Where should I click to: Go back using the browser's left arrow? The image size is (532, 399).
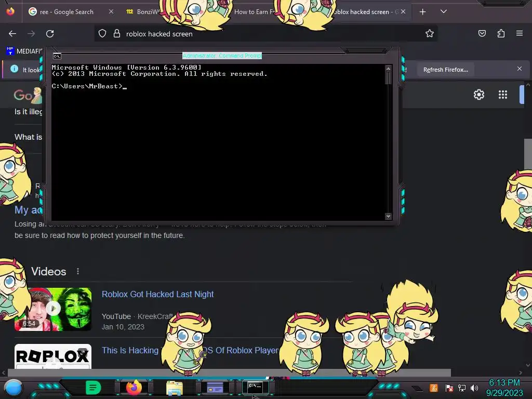click(12, 34)
